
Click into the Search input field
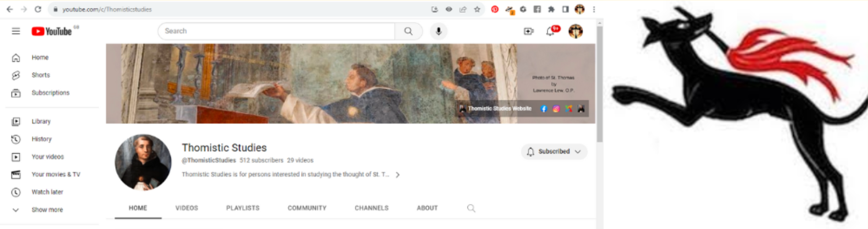pos(276,31)
